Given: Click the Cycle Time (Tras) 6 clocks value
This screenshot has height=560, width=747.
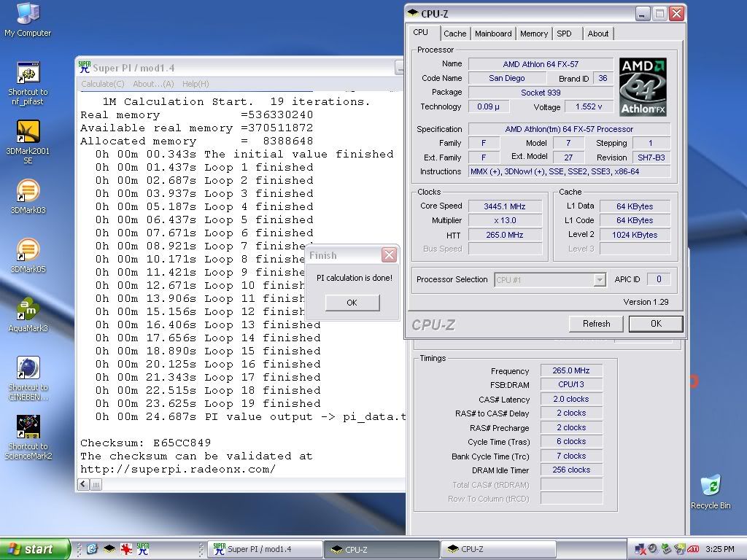Looking at the screenshot, I should pyautogui.click(x=570, y=441).
